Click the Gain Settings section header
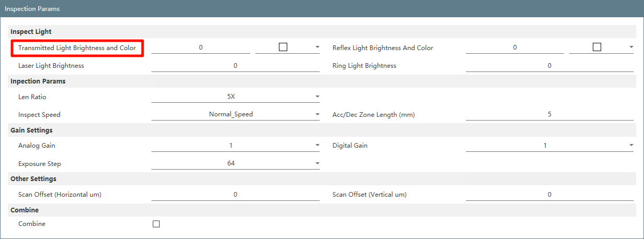This screenshot has height=239, width=644. click(x=31, y=130)
